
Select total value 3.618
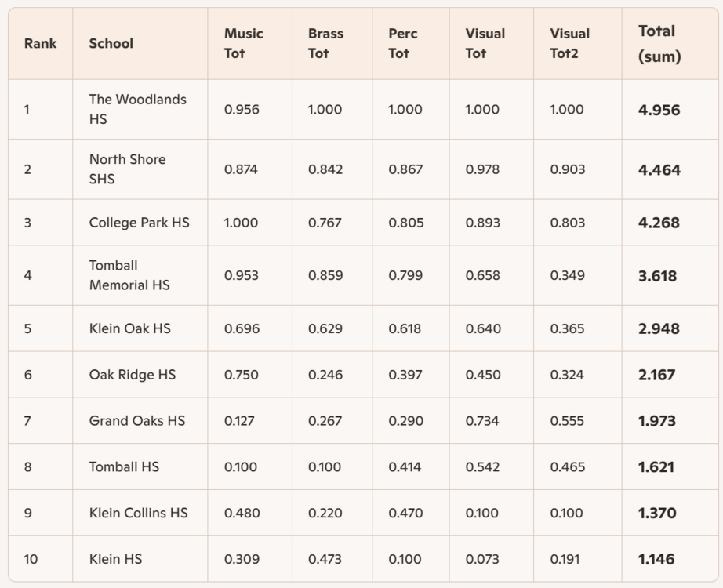[x=658, y=276]
